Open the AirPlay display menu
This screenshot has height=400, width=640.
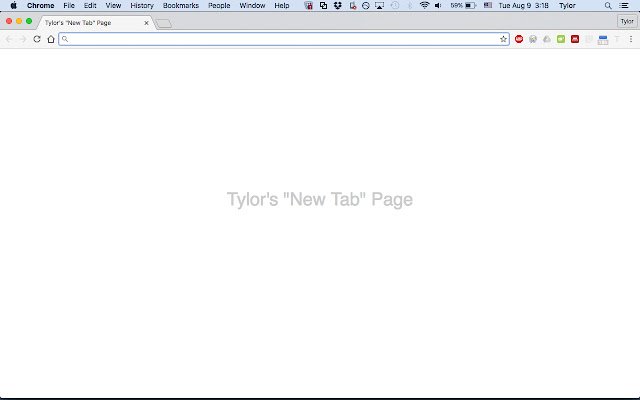tap(380, 6)
